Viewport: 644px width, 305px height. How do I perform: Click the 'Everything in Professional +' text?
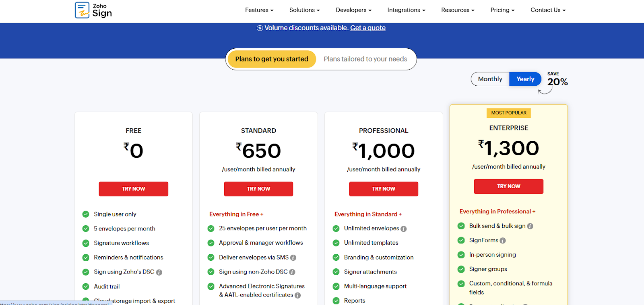(x=497, y=212)
